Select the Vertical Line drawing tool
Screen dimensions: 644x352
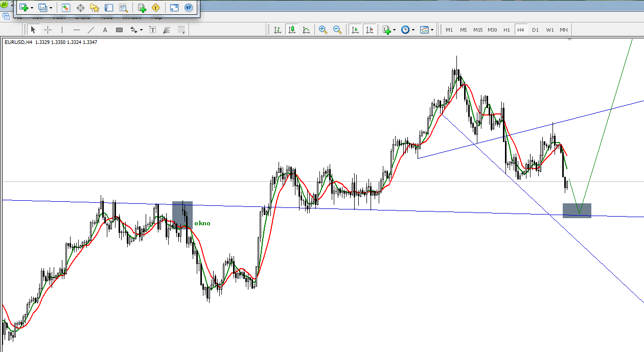pos(62,30)
